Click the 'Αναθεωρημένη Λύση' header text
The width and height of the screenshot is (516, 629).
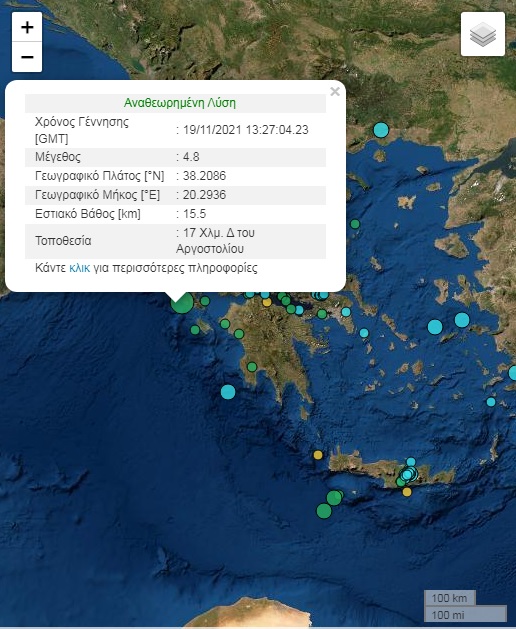(x=179, y=103)
